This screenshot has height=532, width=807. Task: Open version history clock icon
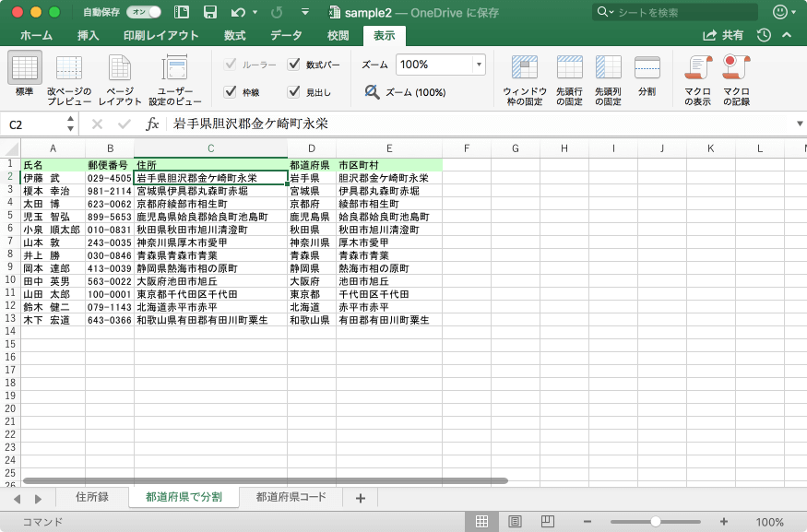click(x=764, y=35)
